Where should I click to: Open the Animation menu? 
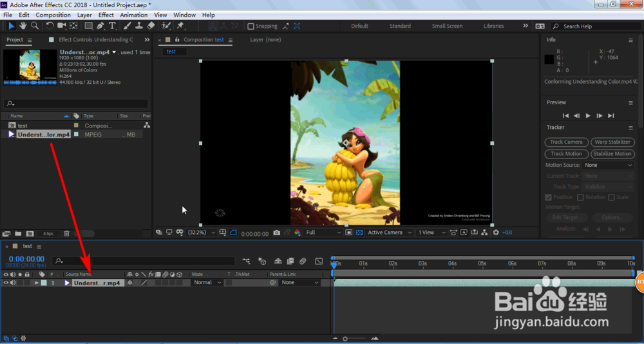point(133,15)
